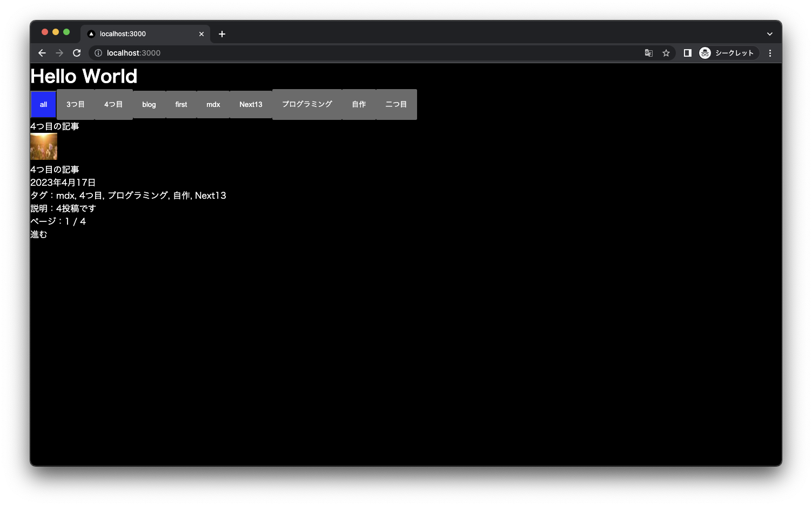Click the Hello World heading

pyautogui.click(x=84, y=76)
